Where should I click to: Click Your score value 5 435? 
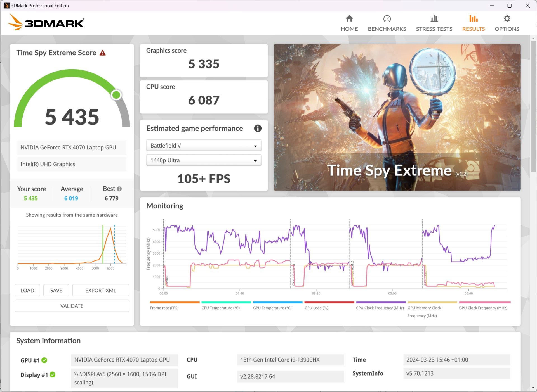(30, 198)
